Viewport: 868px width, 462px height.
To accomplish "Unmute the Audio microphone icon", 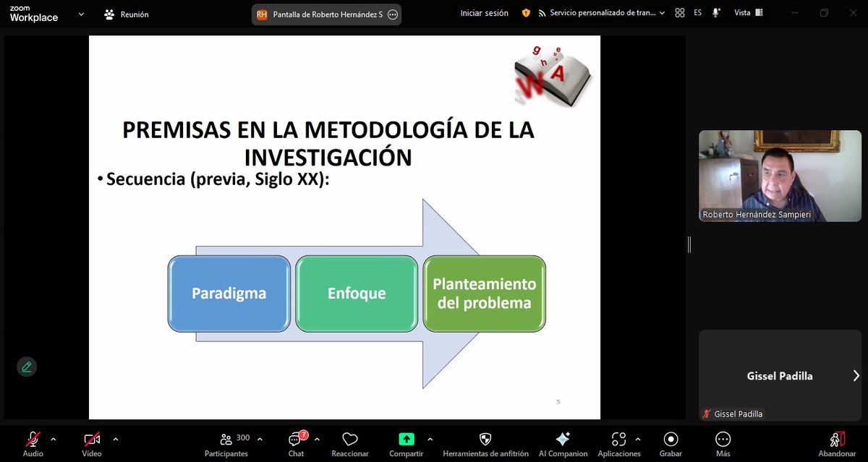I will coord(33,439).
